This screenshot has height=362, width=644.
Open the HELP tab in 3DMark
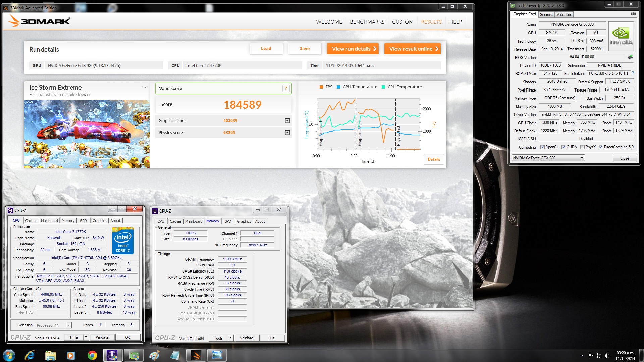[x=455, y=22]
